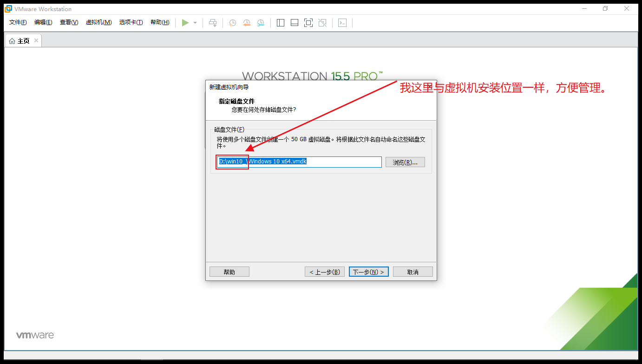The height and width of the screenshot is (364, 642).
Task: Click the 帮助 button in the wizard
Action: point(229,272)
